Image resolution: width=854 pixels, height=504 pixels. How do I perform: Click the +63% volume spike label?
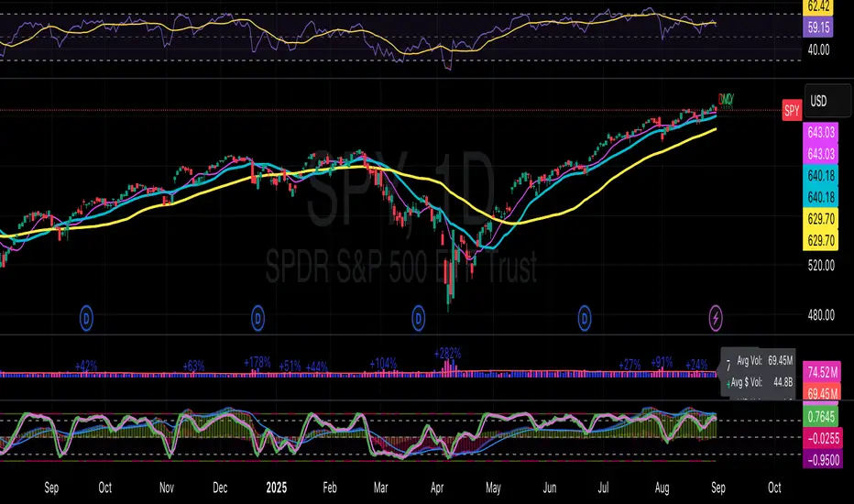coord(193,365)
